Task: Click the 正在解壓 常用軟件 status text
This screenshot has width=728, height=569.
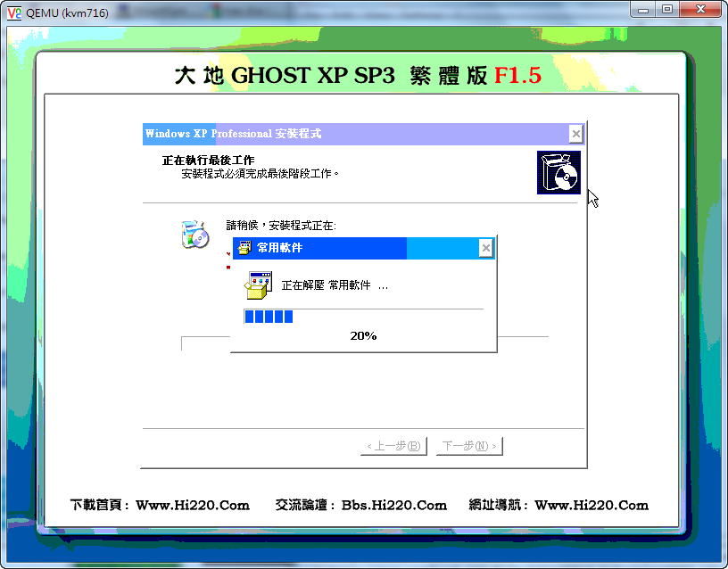Action: point(335,285)
